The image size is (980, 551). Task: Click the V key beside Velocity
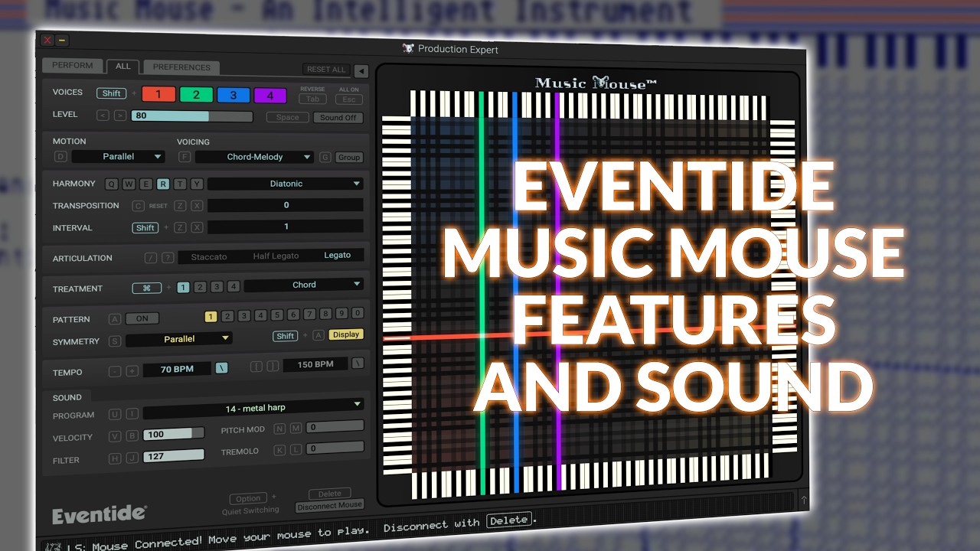[x=115, y=437]
